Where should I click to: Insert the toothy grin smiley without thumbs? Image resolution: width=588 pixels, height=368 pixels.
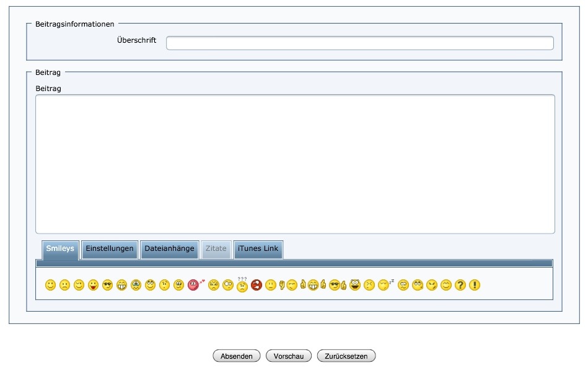121,285
